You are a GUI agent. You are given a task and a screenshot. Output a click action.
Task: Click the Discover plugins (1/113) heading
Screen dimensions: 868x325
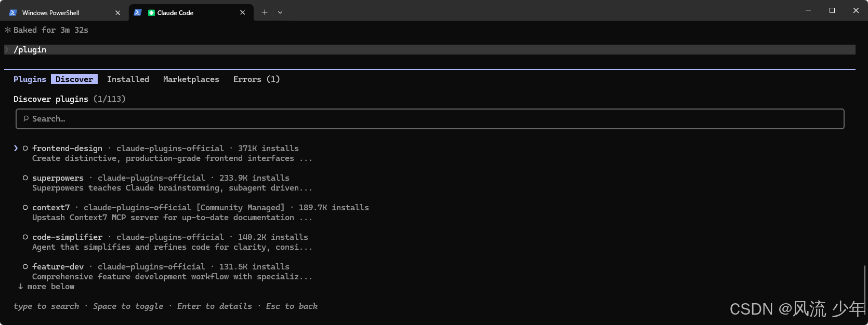[70, 99]
